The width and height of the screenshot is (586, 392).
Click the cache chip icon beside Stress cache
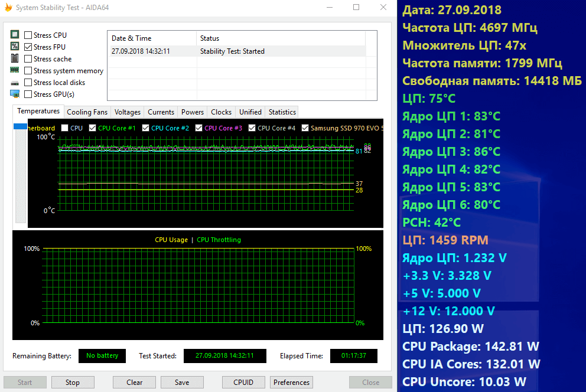(x=15, y=58)
